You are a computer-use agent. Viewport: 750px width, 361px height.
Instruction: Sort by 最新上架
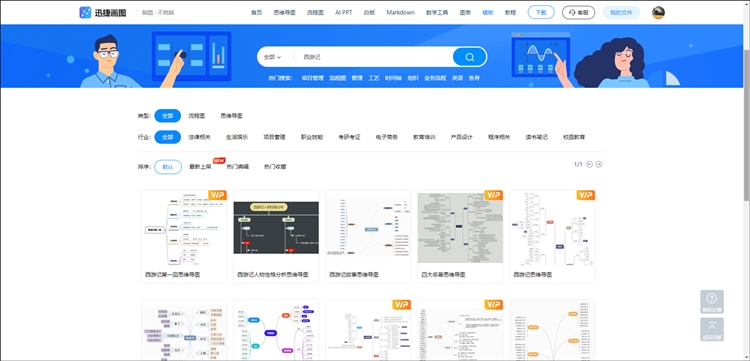[x=200, y=167]
